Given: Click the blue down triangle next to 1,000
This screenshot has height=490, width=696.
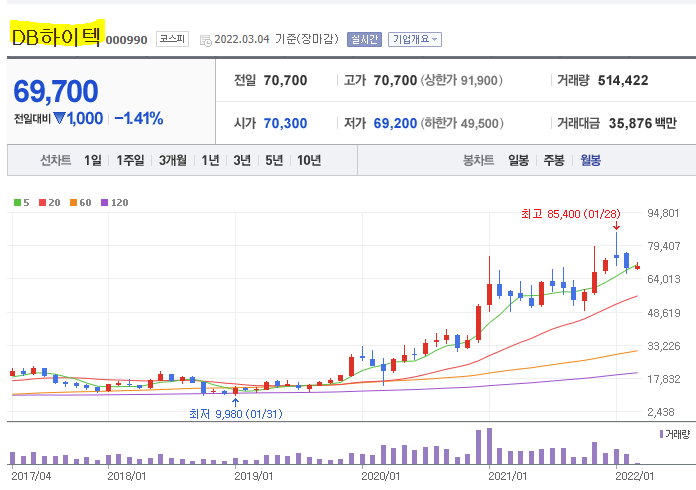Looking at the screenshot, I should point(59,119).
